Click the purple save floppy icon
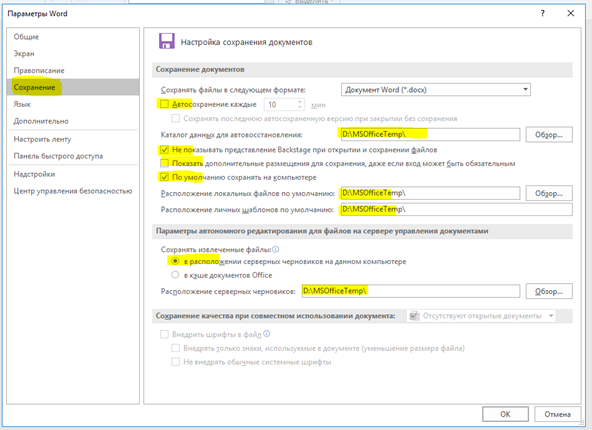 point(166,41)
